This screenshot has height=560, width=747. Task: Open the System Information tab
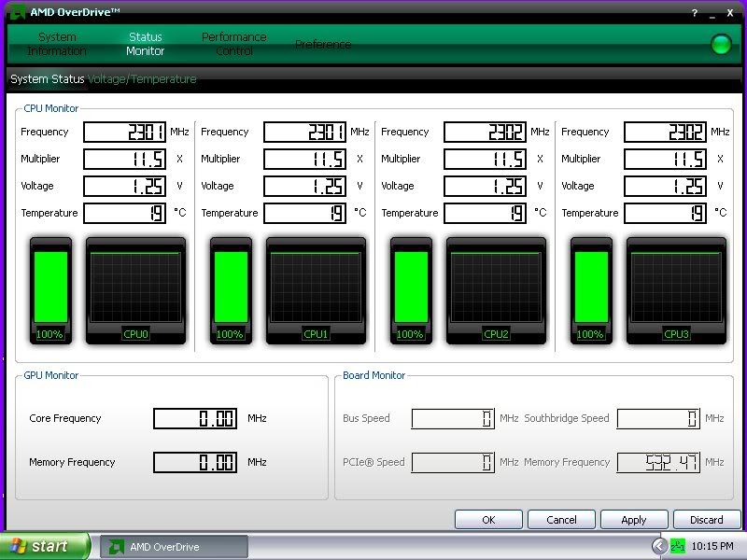pyautogui.click(x=57, y=44)
